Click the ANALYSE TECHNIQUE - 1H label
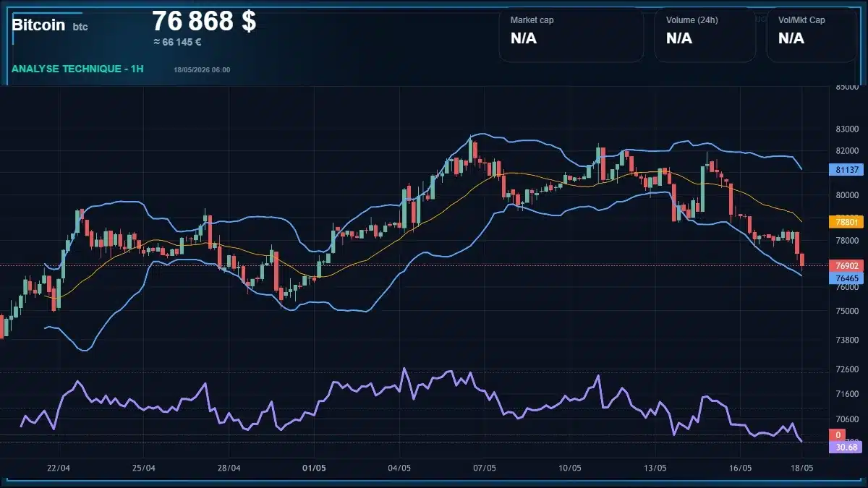This screenshot has width=868, height=488. [x=78, y=69]
